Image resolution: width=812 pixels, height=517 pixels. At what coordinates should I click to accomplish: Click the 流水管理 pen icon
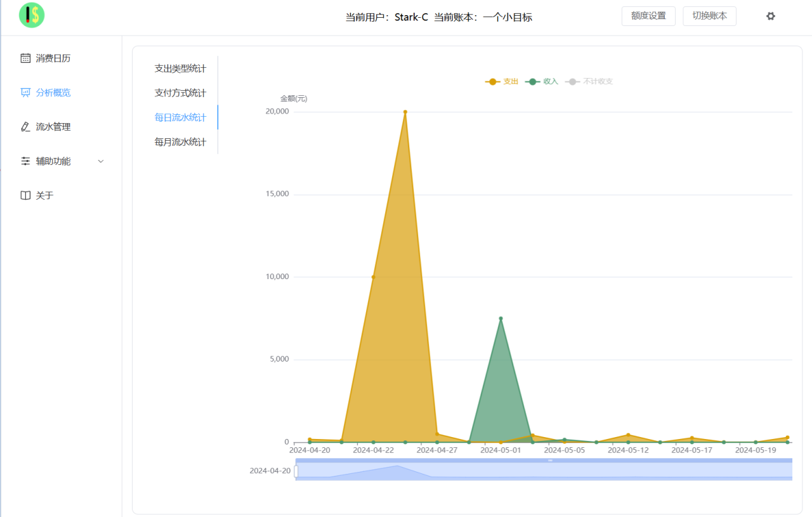[x=24, y=126]
